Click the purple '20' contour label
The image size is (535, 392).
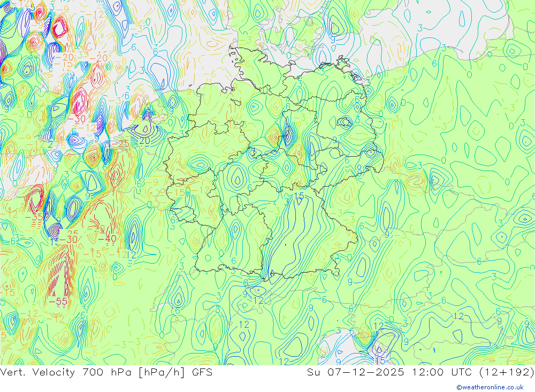[x=144, y=140]
